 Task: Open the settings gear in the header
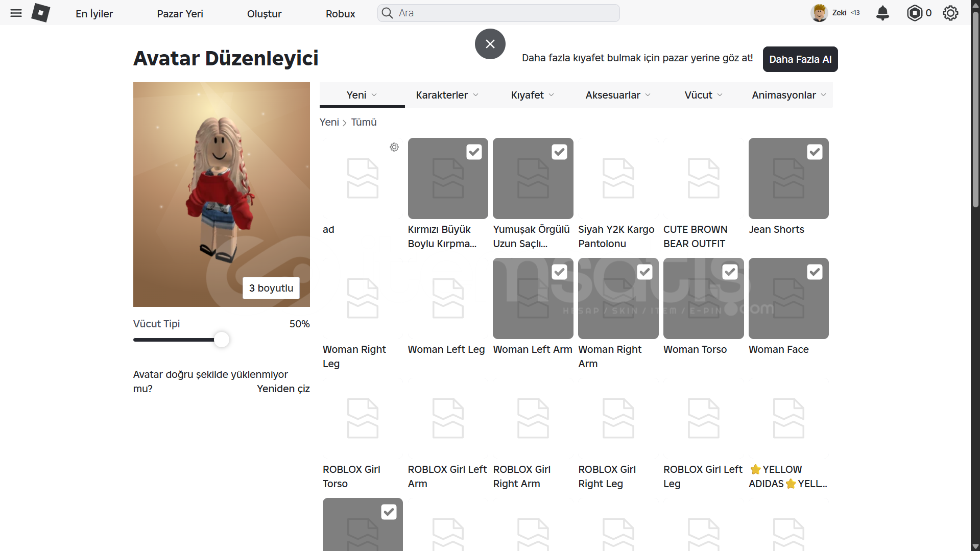click(950, 13)
